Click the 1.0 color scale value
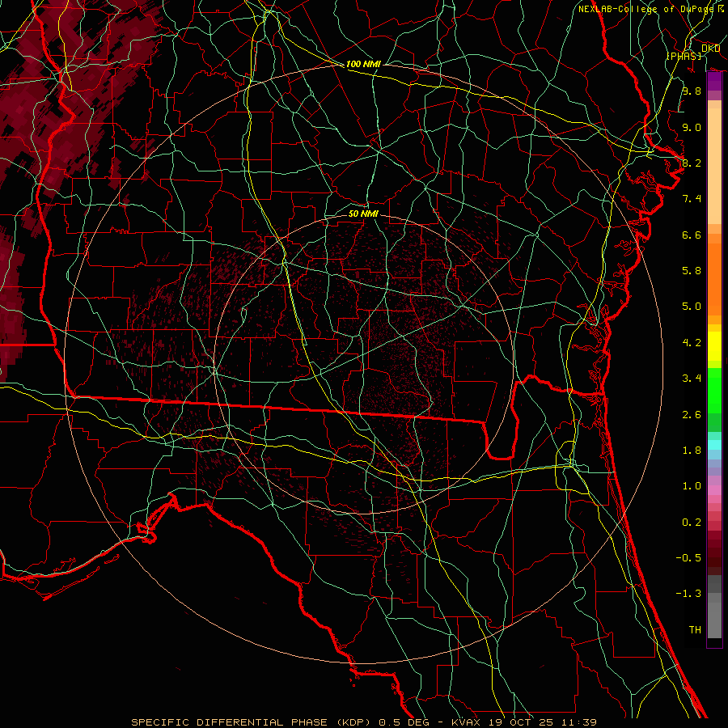This screenshot has width=728, height=728. (692, 486)
